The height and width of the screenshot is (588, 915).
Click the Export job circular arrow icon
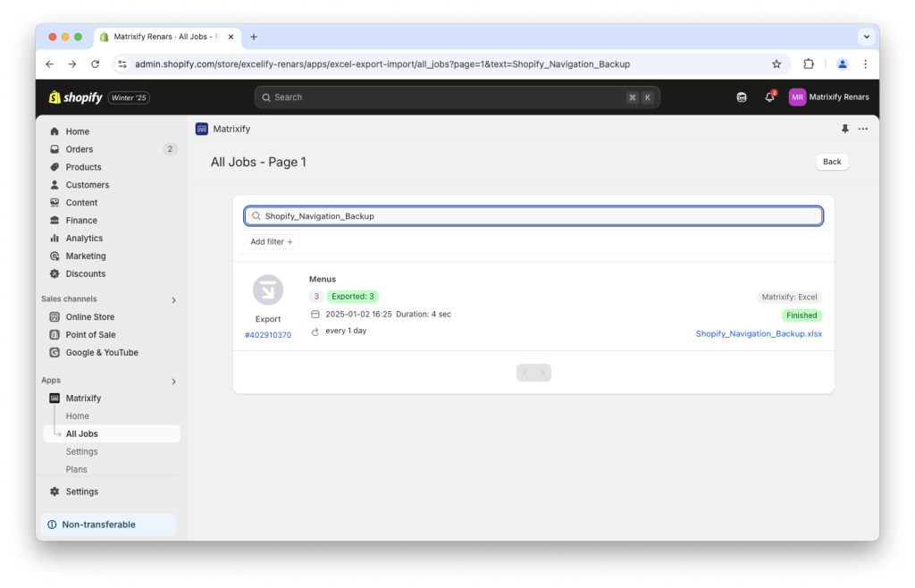click(x=268, y=290)
